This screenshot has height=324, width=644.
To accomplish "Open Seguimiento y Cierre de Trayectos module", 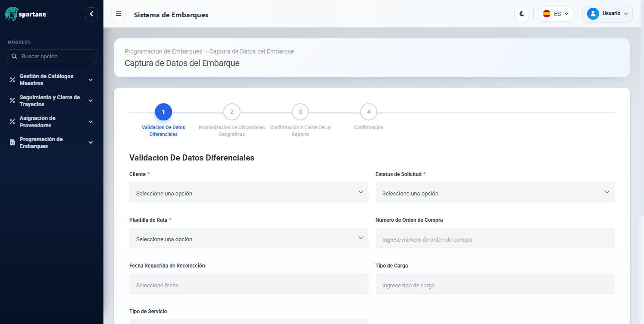I will 52,101.
